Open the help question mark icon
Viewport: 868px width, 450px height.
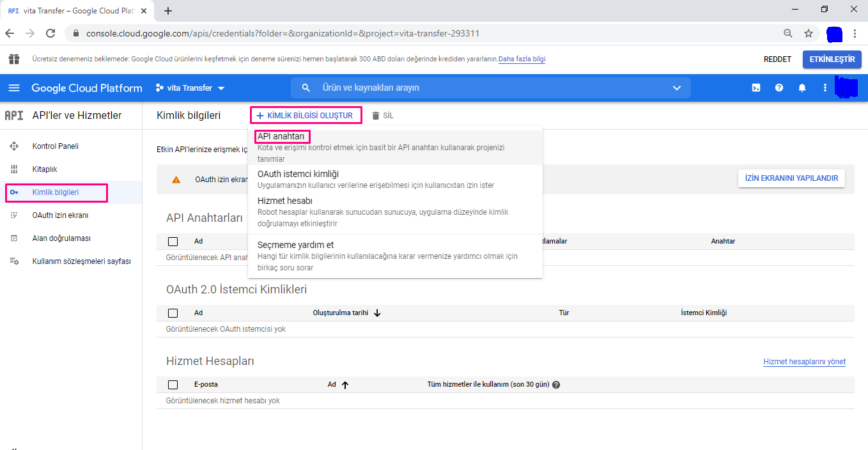click(x=779, y=88)
